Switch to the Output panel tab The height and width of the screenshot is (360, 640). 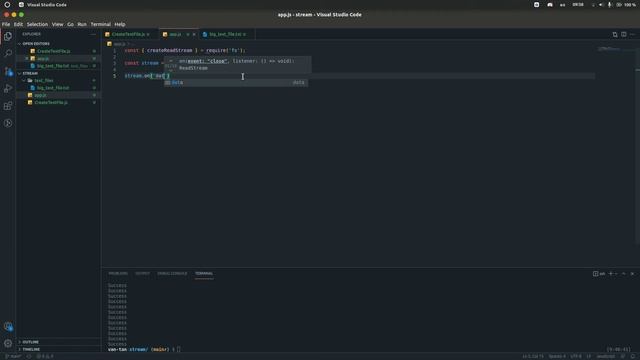click(142, 273)
